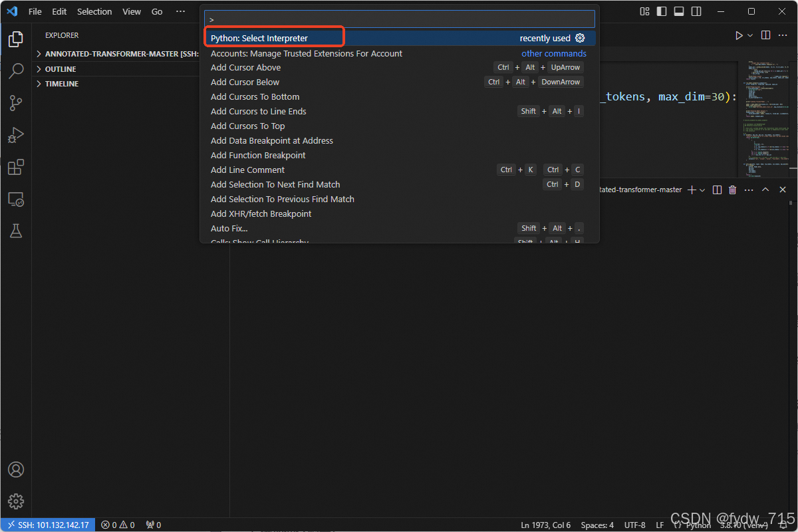Image resolution: width=798 pixels, height=532 pixels.
Task: Click Ln 1973, Col 6 cursor position
Action: point(546,525)
